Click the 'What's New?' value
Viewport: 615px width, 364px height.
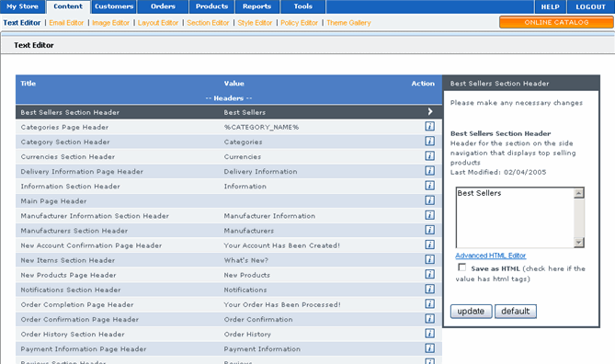pos(246,260)
